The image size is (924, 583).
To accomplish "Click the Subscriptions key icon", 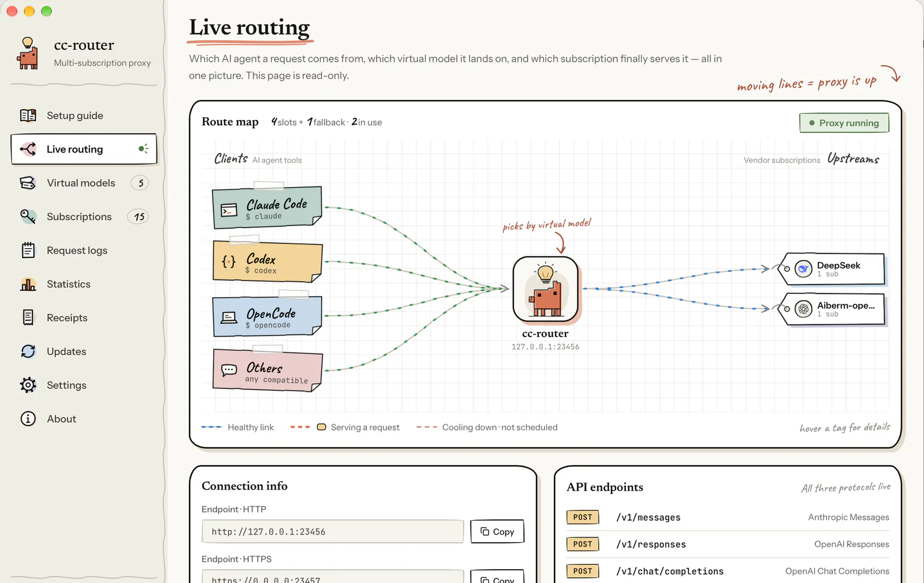I will 28,216.
